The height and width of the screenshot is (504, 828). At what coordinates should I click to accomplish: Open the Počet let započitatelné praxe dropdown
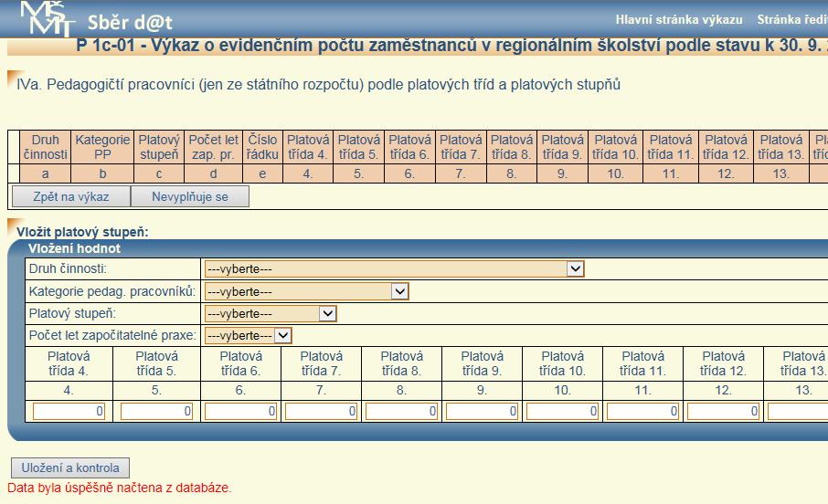[249, 336]
